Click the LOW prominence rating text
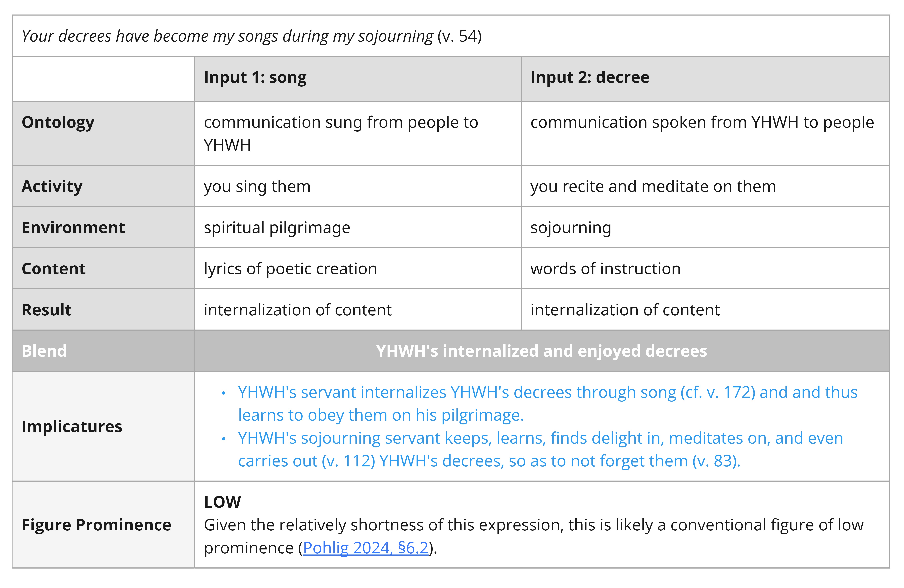Viewport: 904px width, 588px height. (222, 502)
